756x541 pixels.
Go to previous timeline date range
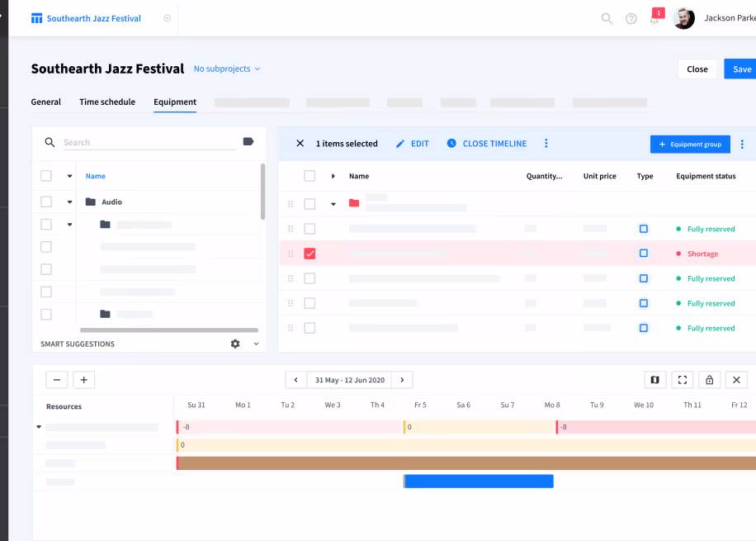pos(296,380)
